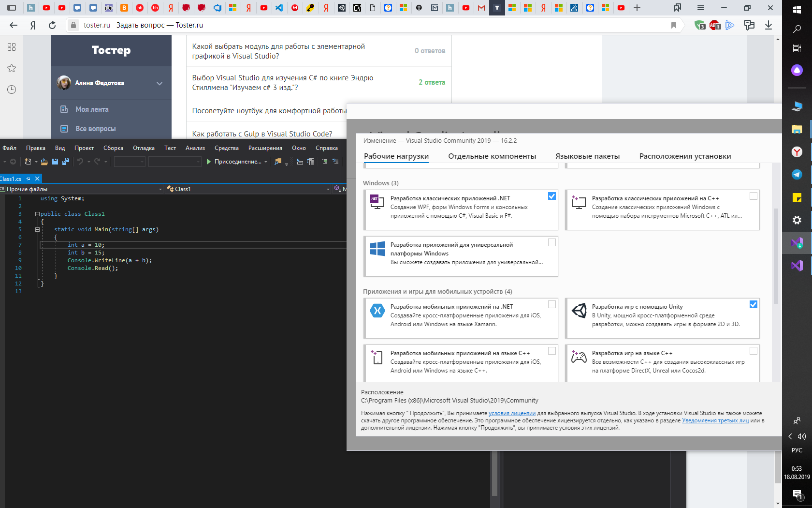Open question about choosing Visual Studio for C#

pyautogui.click(x=282, y=83)
